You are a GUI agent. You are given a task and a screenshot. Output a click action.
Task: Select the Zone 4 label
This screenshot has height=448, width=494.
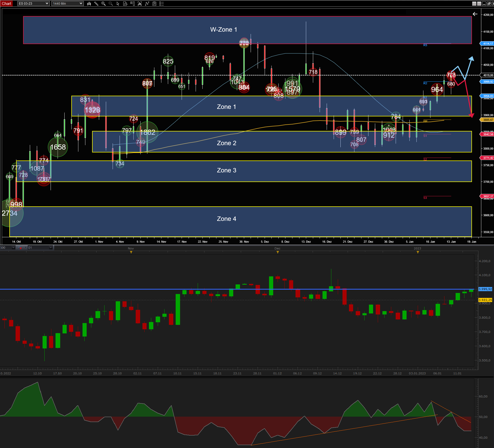227,219
